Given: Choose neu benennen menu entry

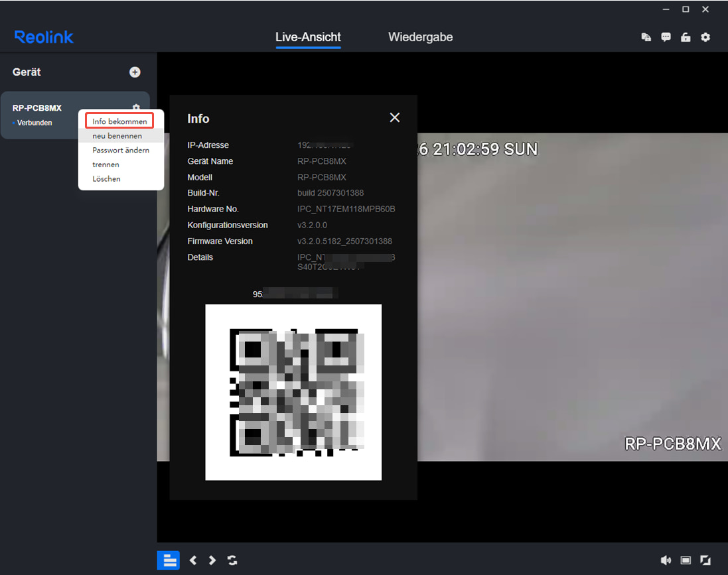Looking at the screenshot, I should (121, 135).
